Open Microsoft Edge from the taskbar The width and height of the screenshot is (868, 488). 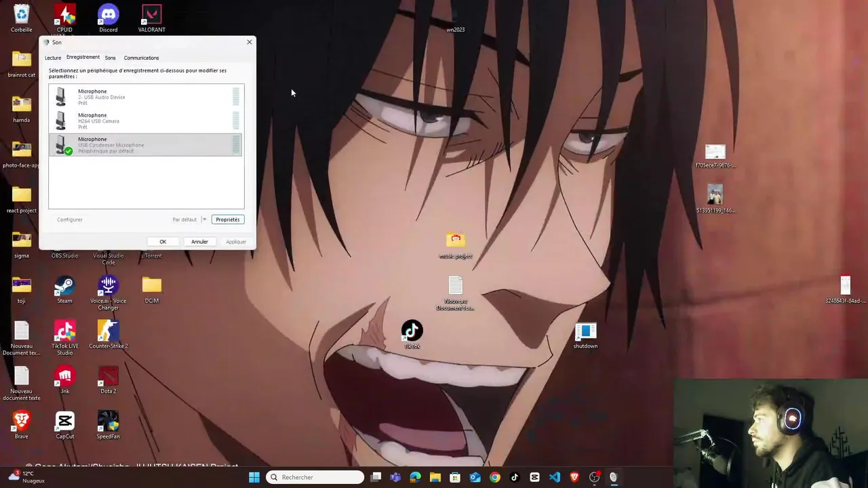[x=415, y=477]
